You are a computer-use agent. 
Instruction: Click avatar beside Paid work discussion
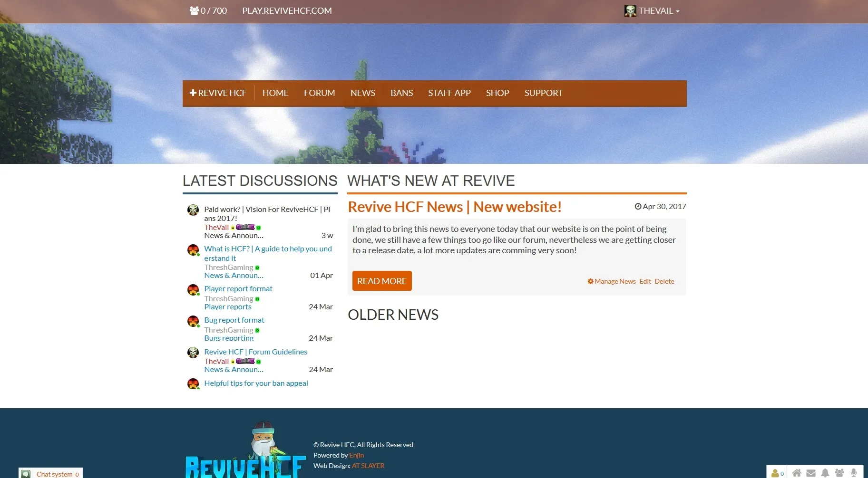pyautogui.click(x=193, y=210)
